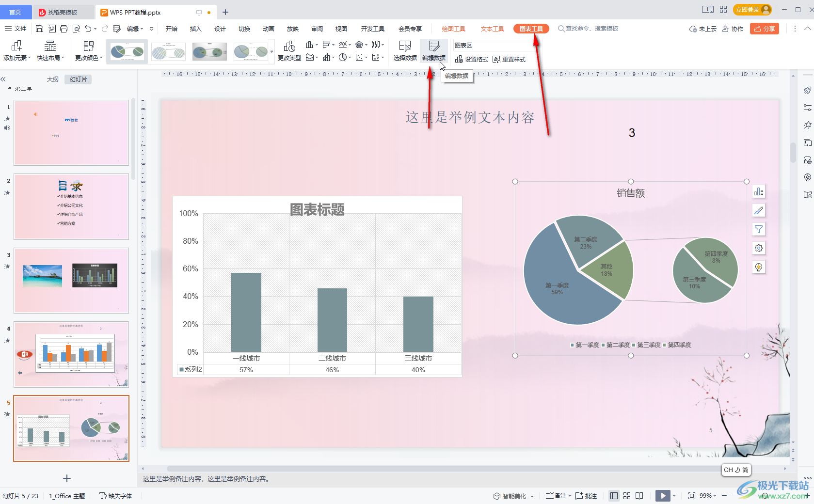814x504 pixels.
Task: Expand Smart Beautify (智能美化) menu
Action: tap(513, 496)
